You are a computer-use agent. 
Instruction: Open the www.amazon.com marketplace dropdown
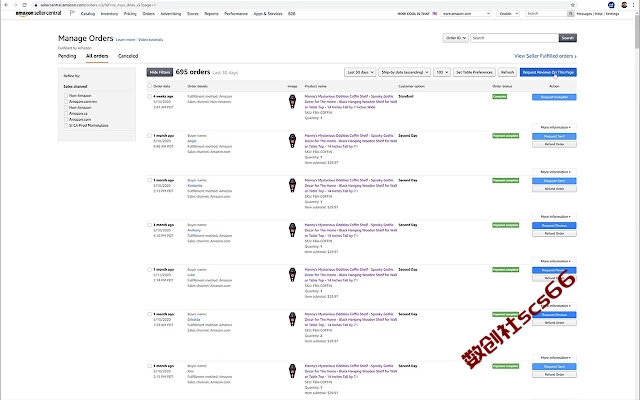click(x=466, y=13)
